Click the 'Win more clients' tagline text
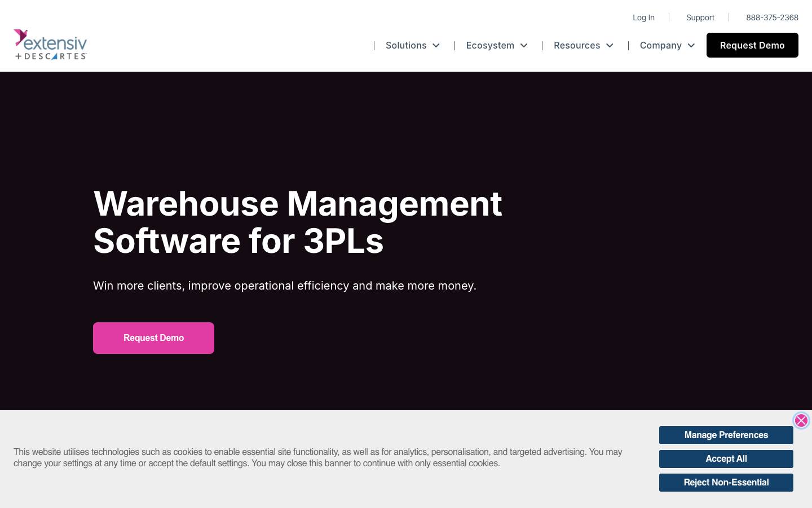The width and height of the screenshot is (812, 508). (x=285, y=286)
